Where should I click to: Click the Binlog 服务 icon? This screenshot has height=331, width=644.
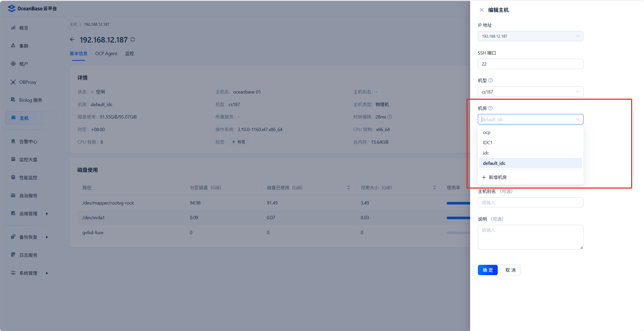coord(13,100)
